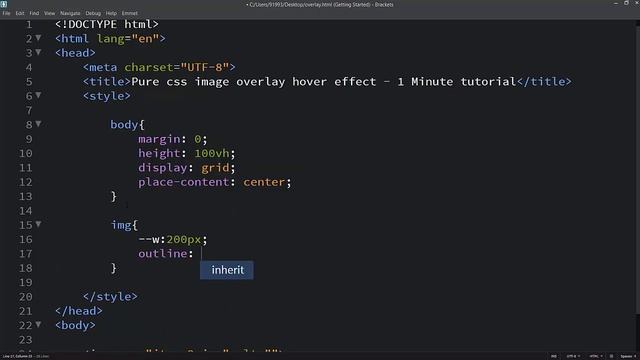This screenshot has height=360, width=640.
Task: Click the '</head>' closing tag on line 21
Action: [x=79, y=311]
